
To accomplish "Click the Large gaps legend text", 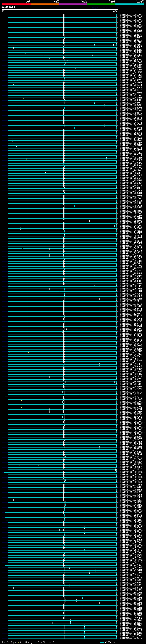I will point(28,642).
